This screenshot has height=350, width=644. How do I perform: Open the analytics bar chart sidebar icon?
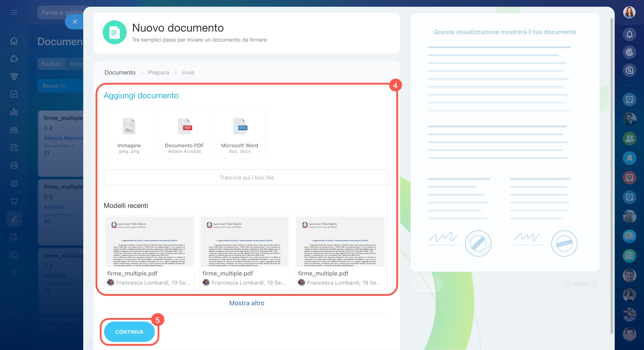click(14, 112)
